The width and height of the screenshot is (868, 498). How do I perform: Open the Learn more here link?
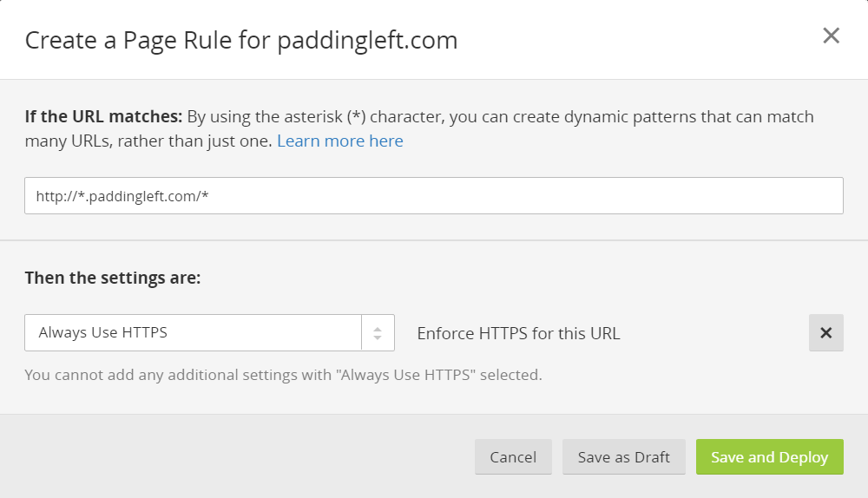(x=340, y=141)
